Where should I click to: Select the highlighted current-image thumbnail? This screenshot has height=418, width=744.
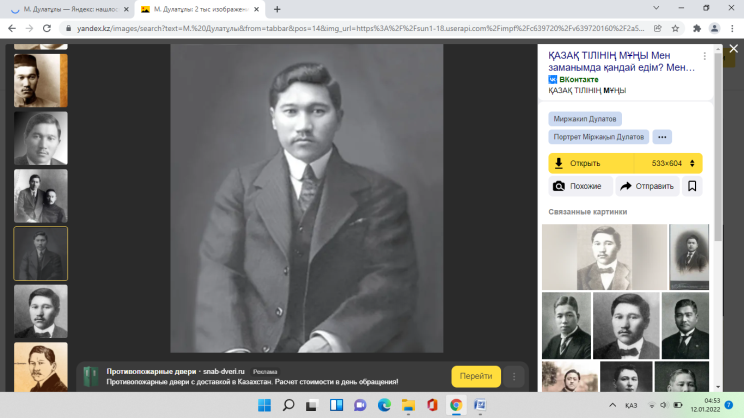[x=41, y=253]
